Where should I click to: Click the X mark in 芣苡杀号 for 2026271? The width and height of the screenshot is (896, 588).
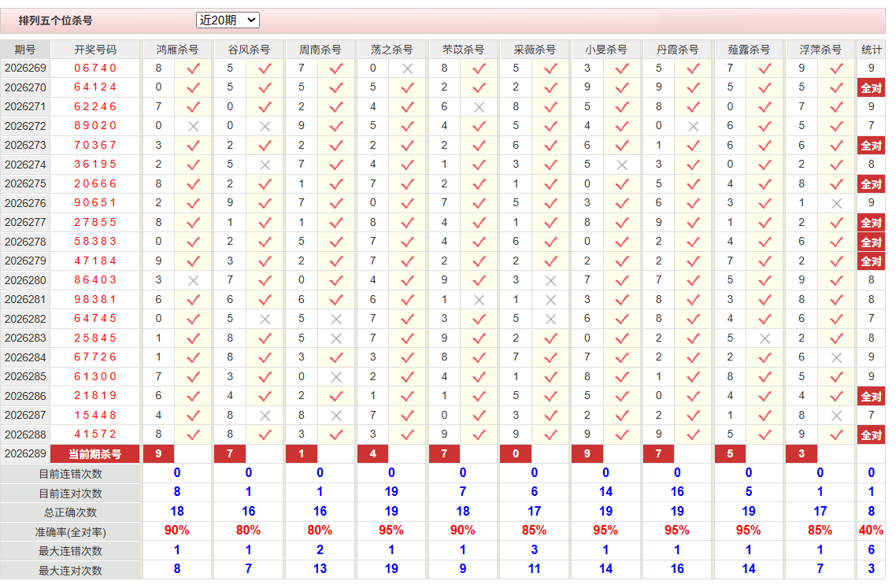[479, 107]
